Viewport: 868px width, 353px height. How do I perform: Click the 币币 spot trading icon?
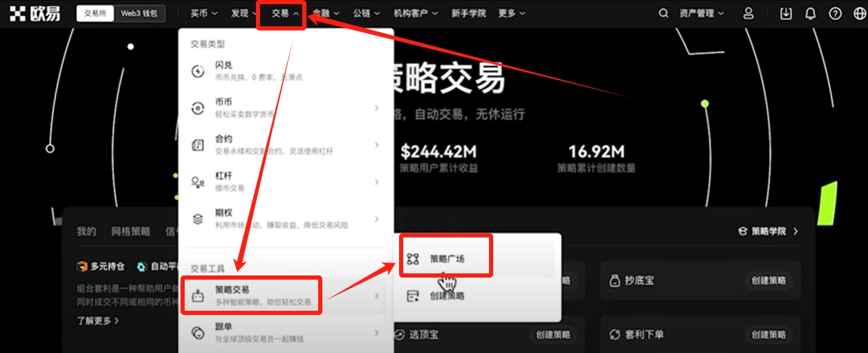(198, 108)
